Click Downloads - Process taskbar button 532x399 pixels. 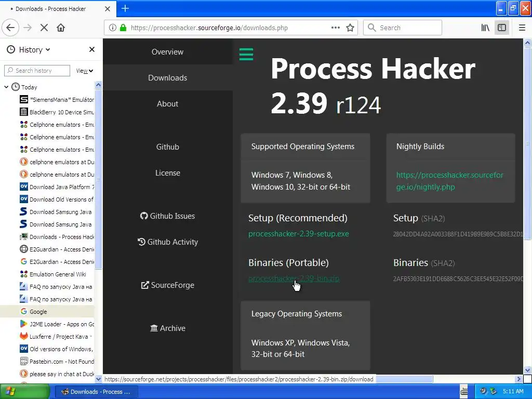96,392
